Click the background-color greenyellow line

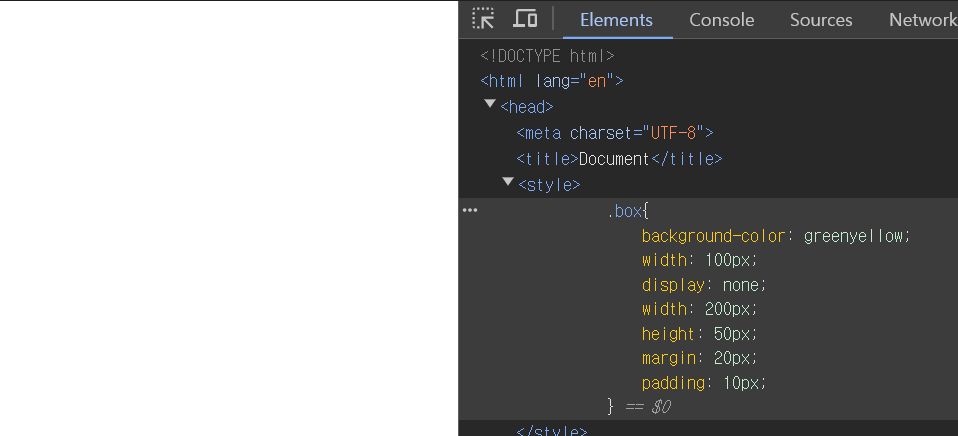point(776,236)
